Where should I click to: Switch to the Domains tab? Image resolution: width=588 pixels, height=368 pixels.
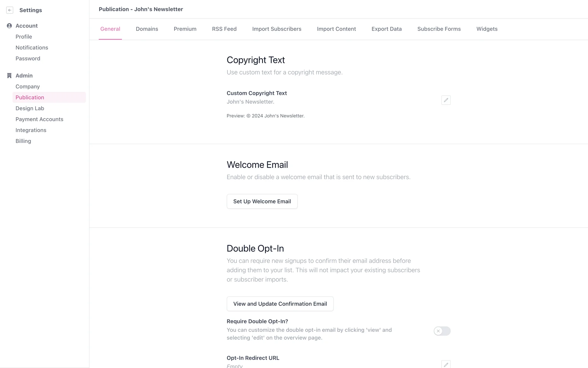[147, 29]
